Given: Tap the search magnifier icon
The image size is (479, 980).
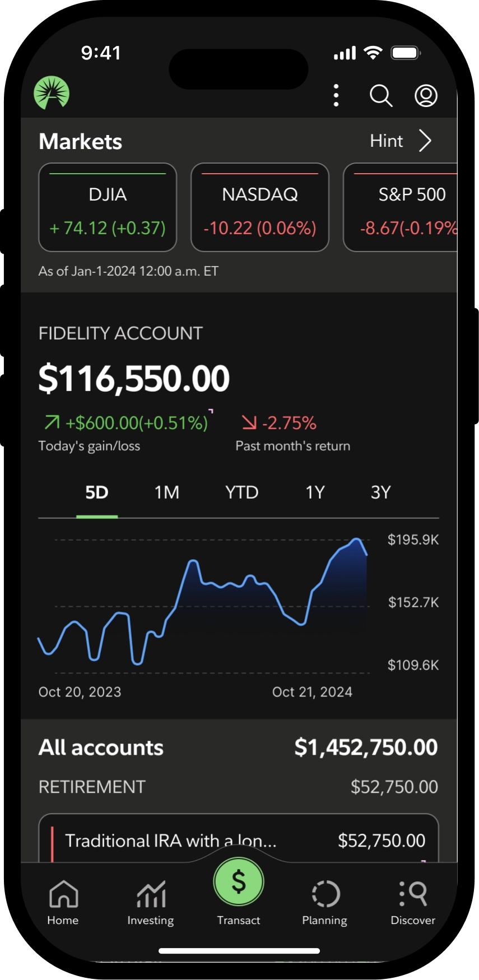Looking at the screenshot, I should [381, 96].
